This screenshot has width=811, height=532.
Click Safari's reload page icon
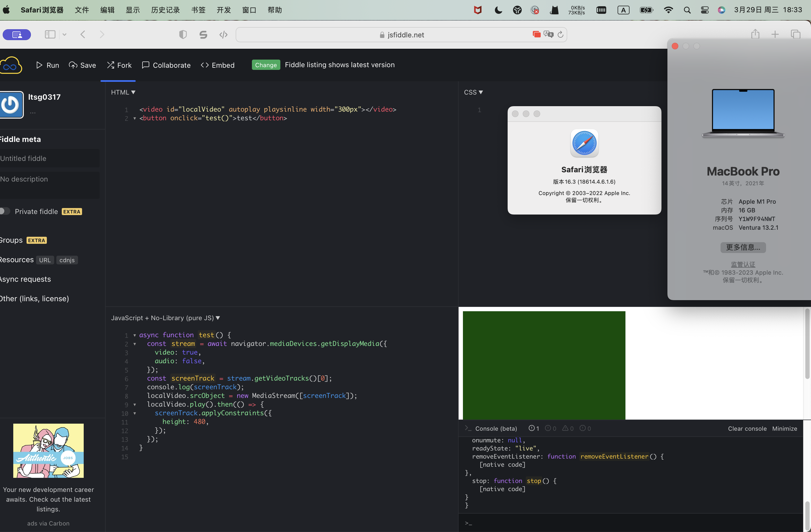pos(560,34)
